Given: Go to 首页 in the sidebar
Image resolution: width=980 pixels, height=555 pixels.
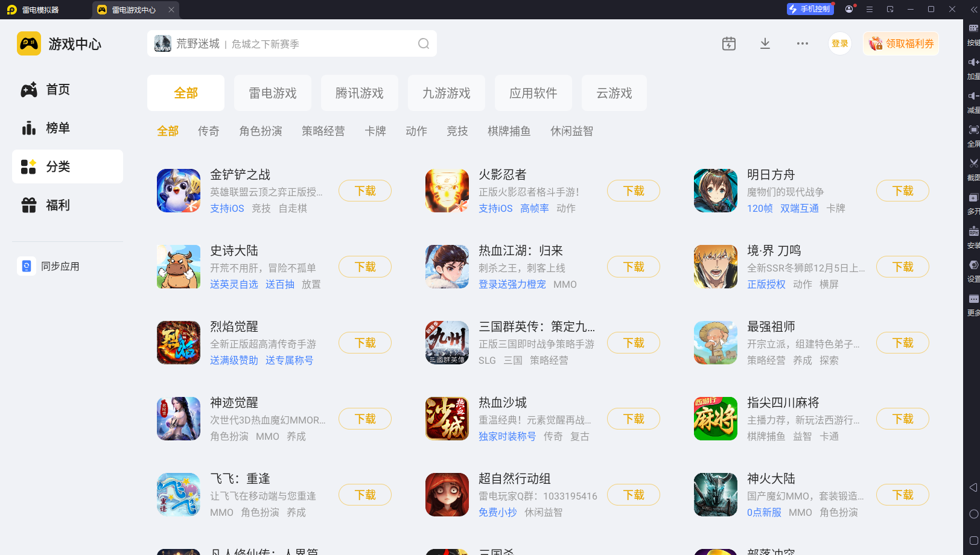Looking at the screenshot, I should tap(68, 89).
